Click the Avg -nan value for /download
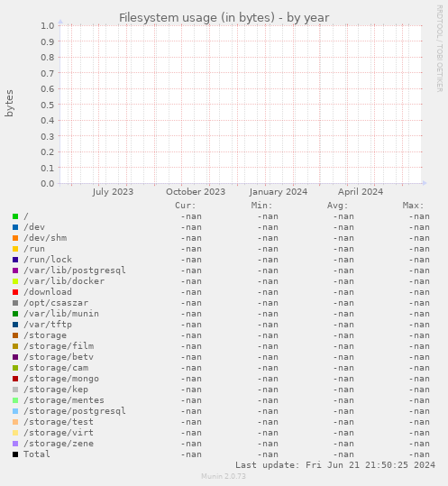This screenshot has height=486, width=448. tap(343, 292)
